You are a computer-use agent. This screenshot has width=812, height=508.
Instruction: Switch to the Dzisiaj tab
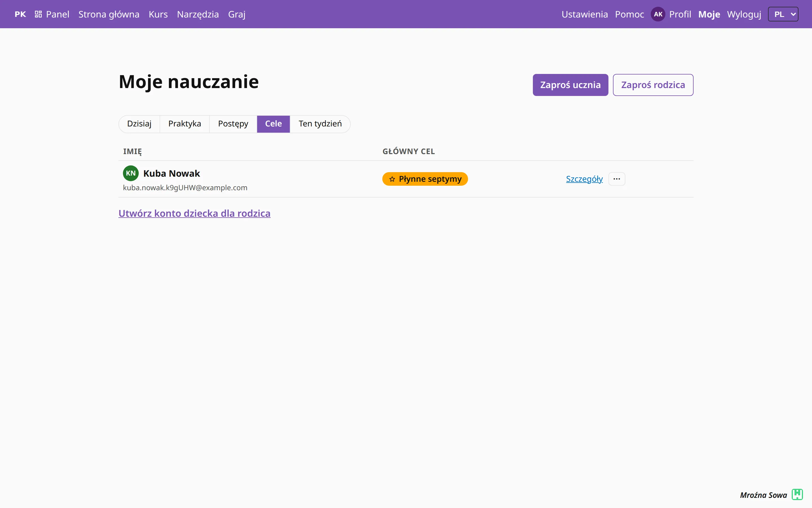[x=139, y=124]
